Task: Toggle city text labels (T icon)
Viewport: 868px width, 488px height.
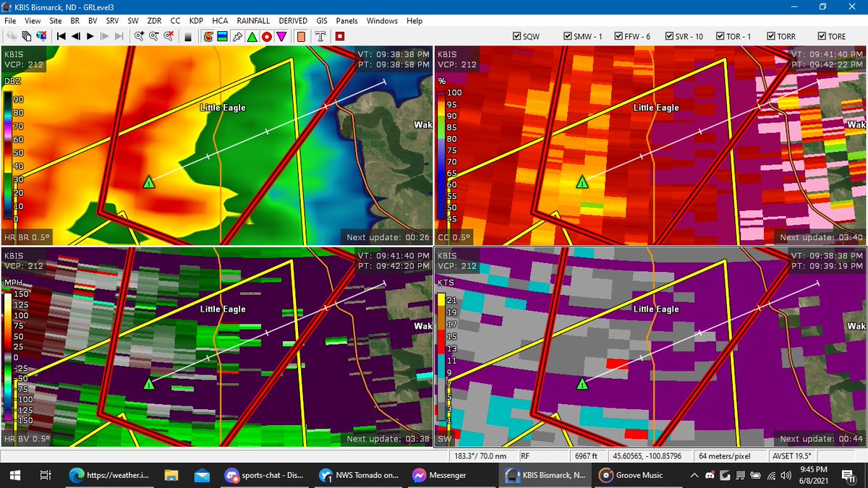Action: click(x=320, y=36)
